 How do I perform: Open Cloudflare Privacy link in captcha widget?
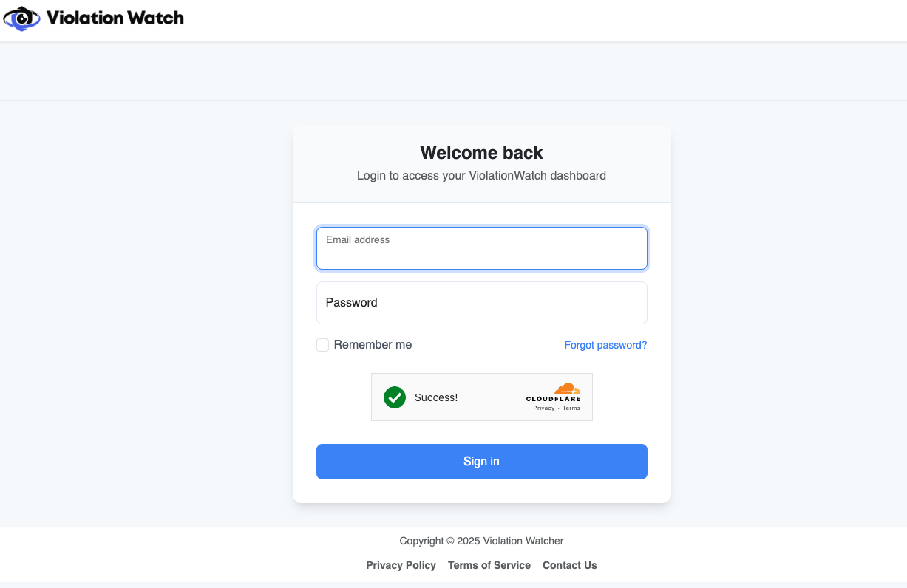[544, 408]
